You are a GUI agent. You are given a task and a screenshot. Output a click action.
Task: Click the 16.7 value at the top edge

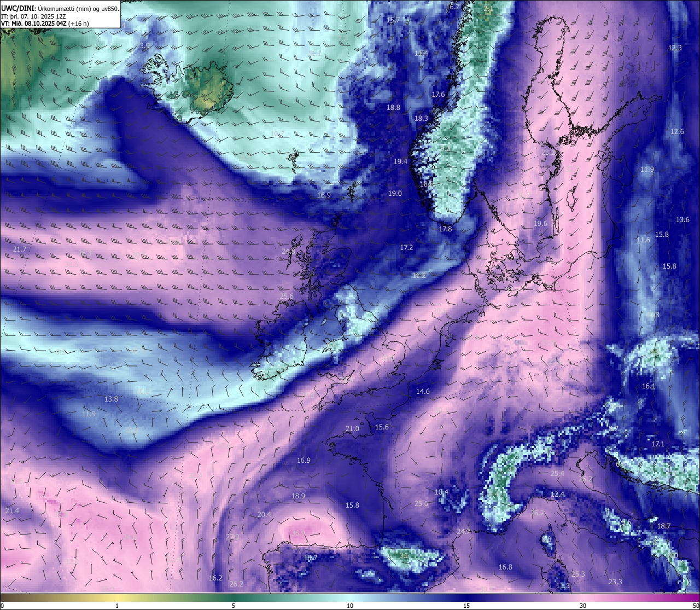point(453,7)
